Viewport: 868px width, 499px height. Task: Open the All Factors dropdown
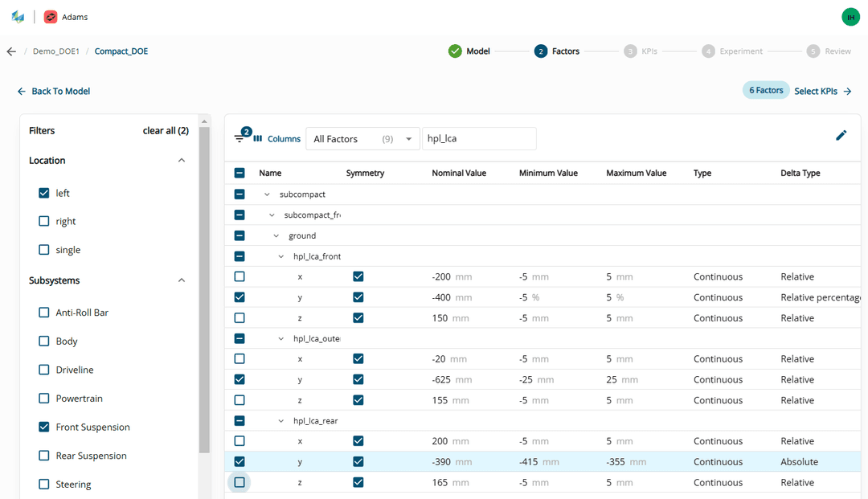pyautogui.click(x=362, y=139)
